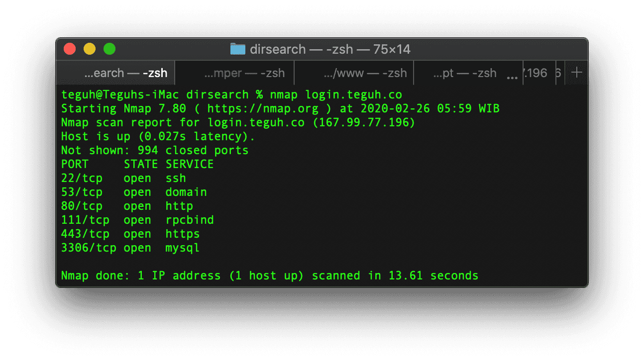Click the 22/tcp ssh port line
Screen dimensions: 644x361
click(123, 179)
